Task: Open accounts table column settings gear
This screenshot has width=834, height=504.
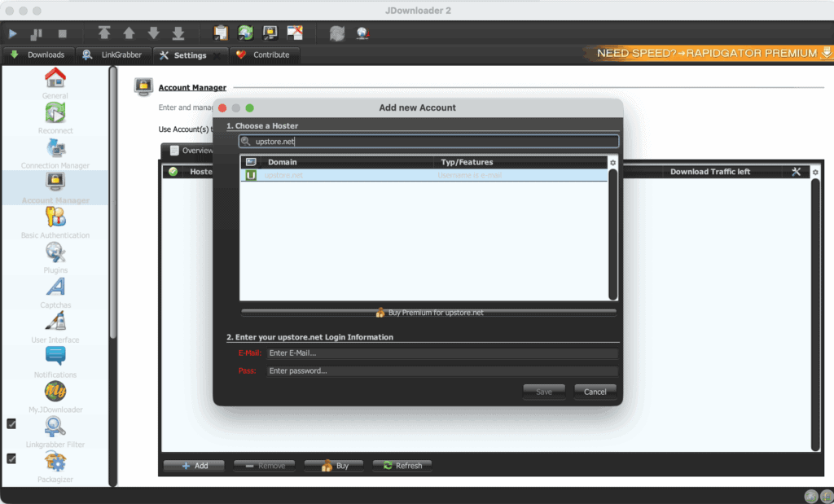Action: pos(815,173)
